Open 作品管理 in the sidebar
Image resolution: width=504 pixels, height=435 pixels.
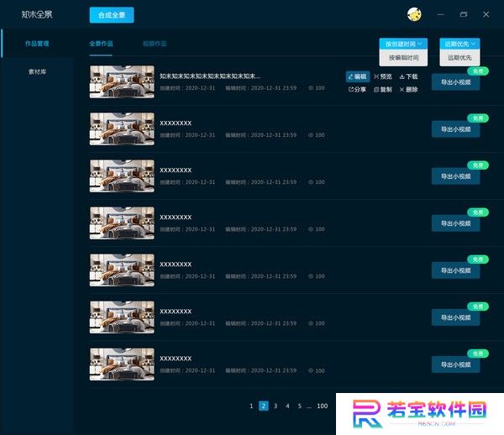37,44
